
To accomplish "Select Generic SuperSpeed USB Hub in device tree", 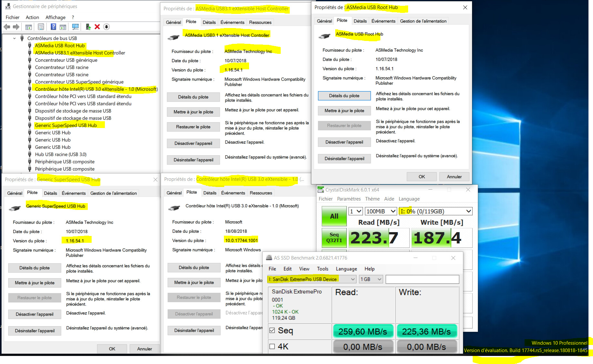I will click(66, 125).
